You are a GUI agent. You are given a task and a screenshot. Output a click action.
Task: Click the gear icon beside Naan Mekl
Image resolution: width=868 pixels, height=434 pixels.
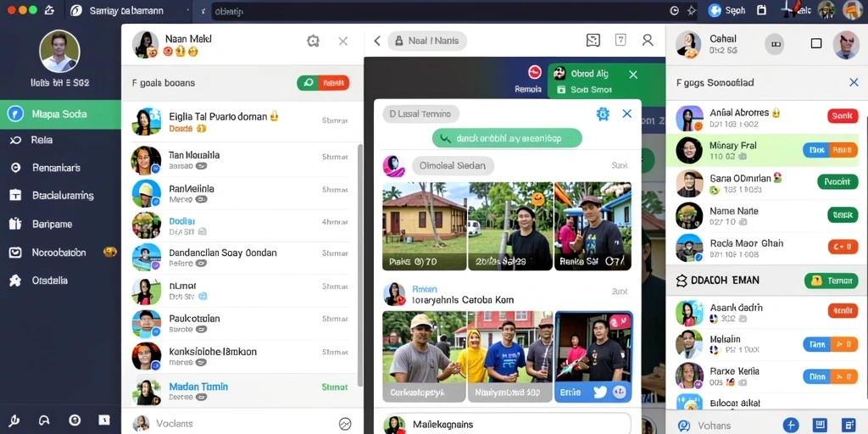[x=314, y=41]
